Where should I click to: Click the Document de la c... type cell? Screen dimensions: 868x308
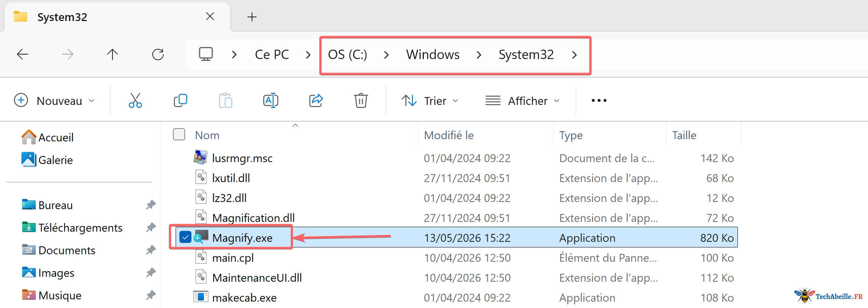(607, 158)
